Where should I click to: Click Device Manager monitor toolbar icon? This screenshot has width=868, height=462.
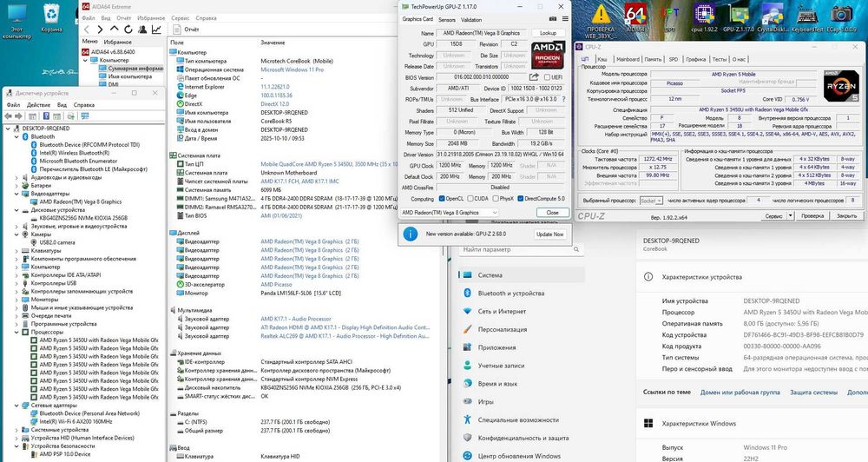(85, 116)
